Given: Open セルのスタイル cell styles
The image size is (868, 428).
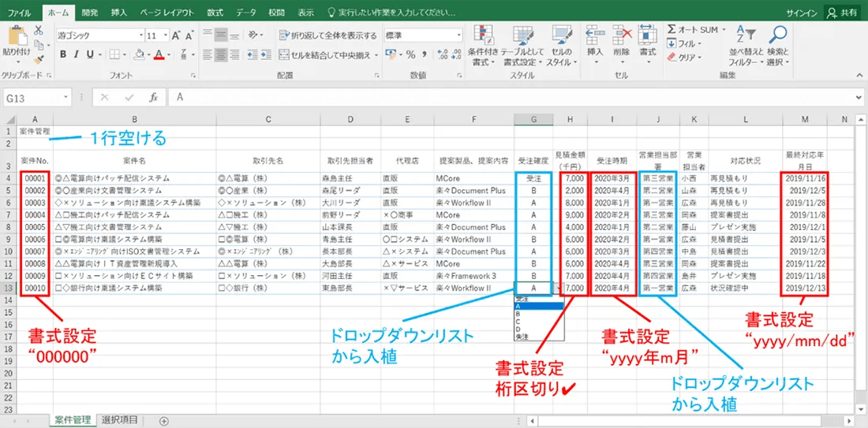Looking at the screenshot, I should point(562,46).
